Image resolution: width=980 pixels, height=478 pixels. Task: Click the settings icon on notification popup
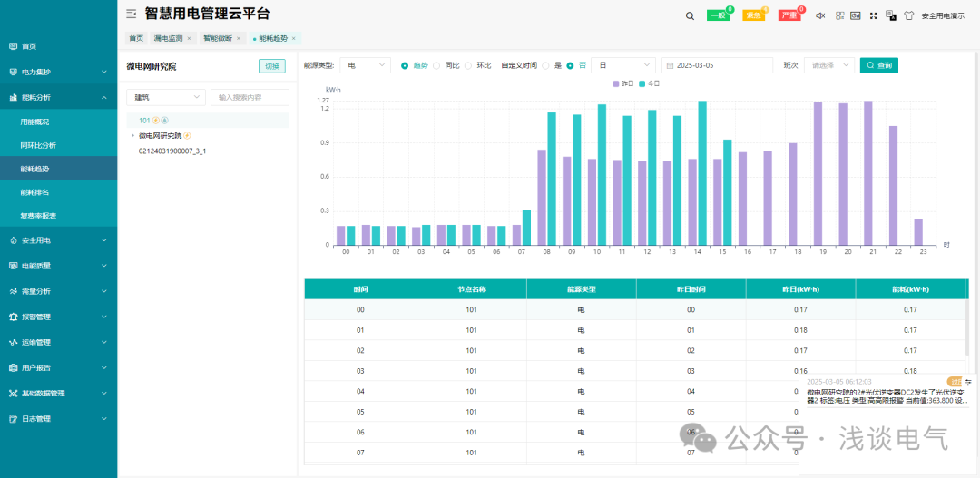[x=968, y=382]
